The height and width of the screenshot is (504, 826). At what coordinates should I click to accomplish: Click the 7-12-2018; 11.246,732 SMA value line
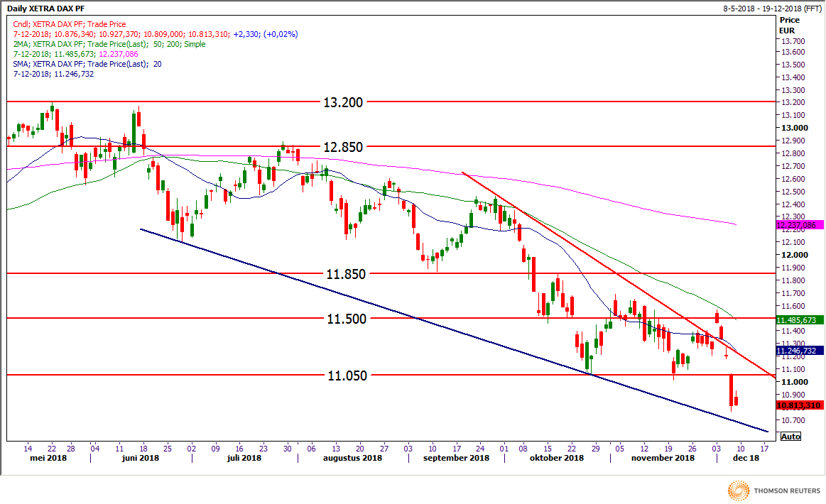click(54, 75)
